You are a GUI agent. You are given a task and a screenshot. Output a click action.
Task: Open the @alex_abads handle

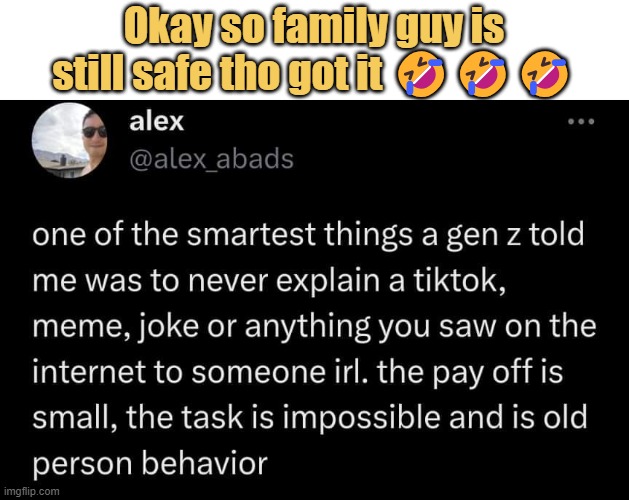pyautogui.click(x=211, y=159)
